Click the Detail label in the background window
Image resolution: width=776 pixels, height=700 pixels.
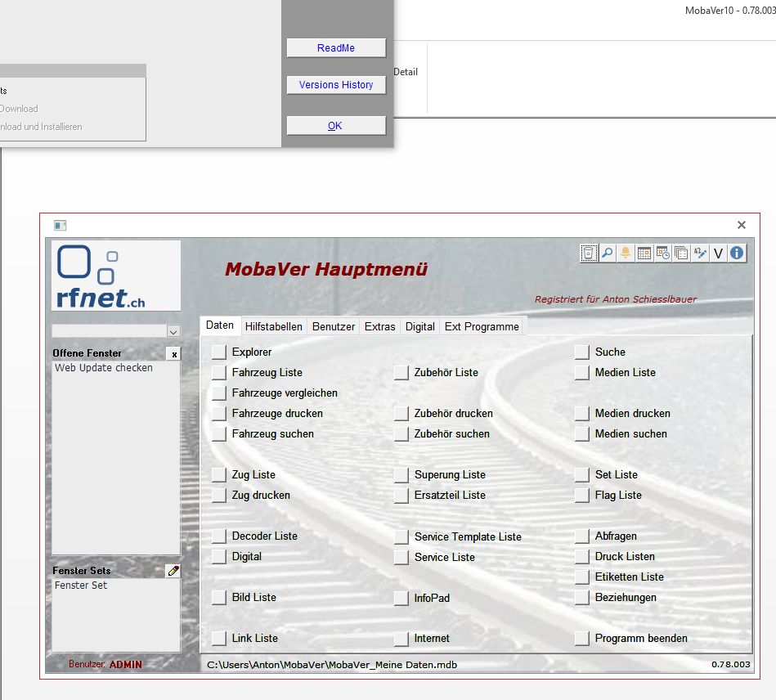pos(406,72)
